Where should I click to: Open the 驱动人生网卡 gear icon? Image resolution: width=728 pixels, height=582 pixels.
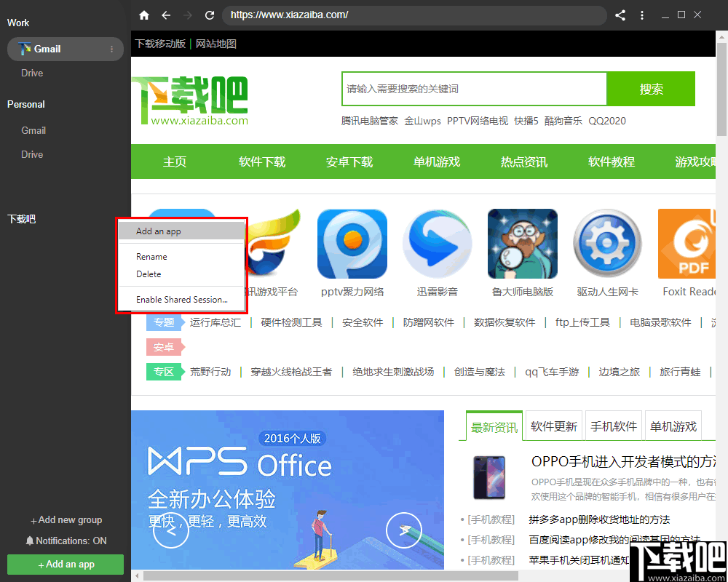(x=607, y=244)
